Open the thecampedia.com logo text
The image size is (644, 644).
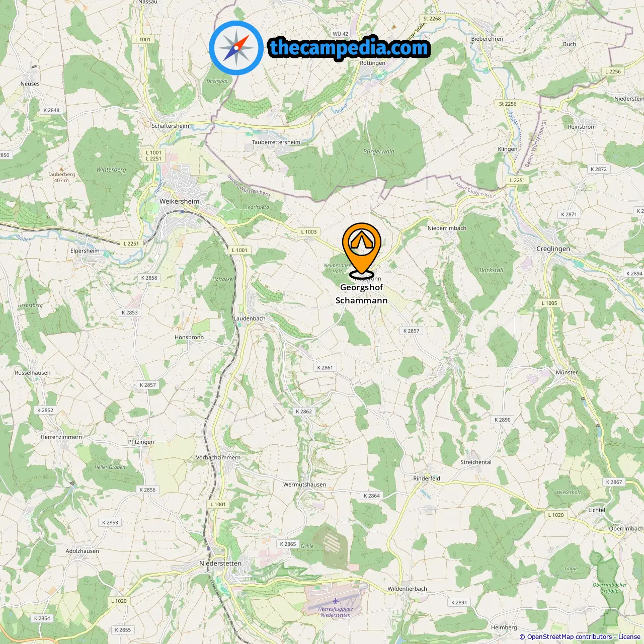(349, 48)
